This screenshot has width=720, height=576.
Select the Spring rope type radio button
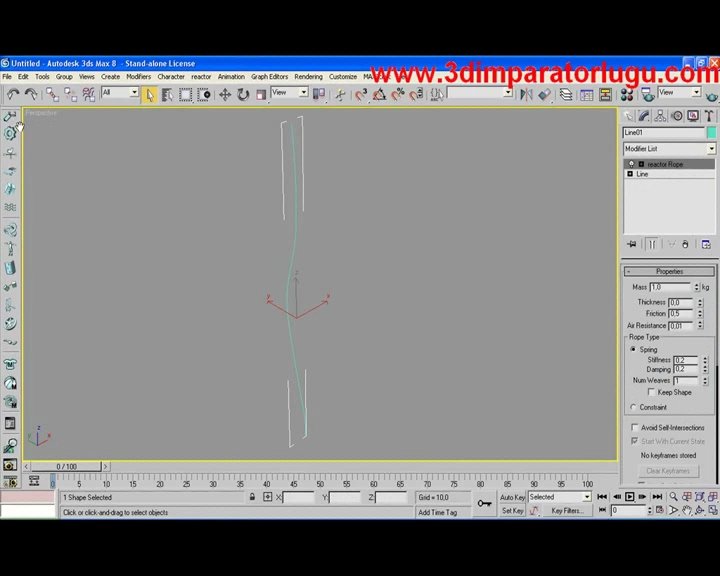pyautogui.click(x=633, y=349)
